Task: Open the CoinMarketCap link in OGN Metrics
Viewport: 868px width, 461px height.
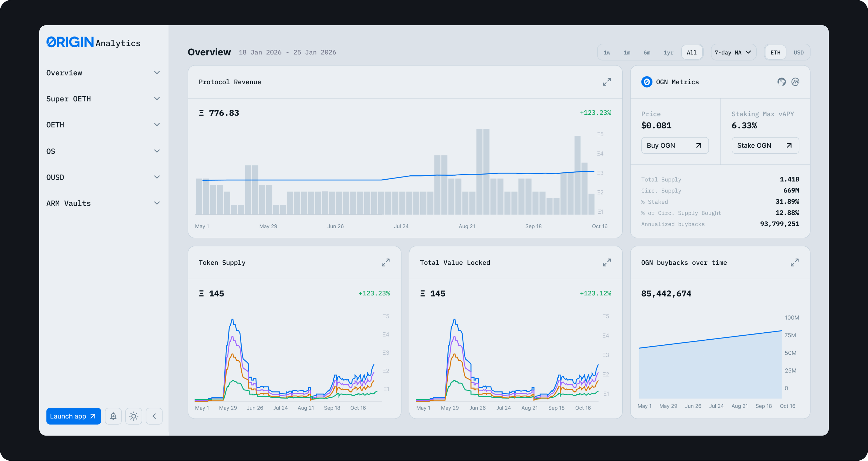Action: point(795,82)
